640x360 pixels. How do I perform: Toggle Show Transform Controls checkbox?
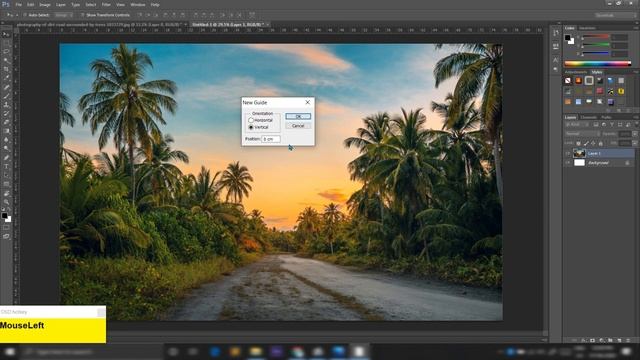[x=82, y=15]
